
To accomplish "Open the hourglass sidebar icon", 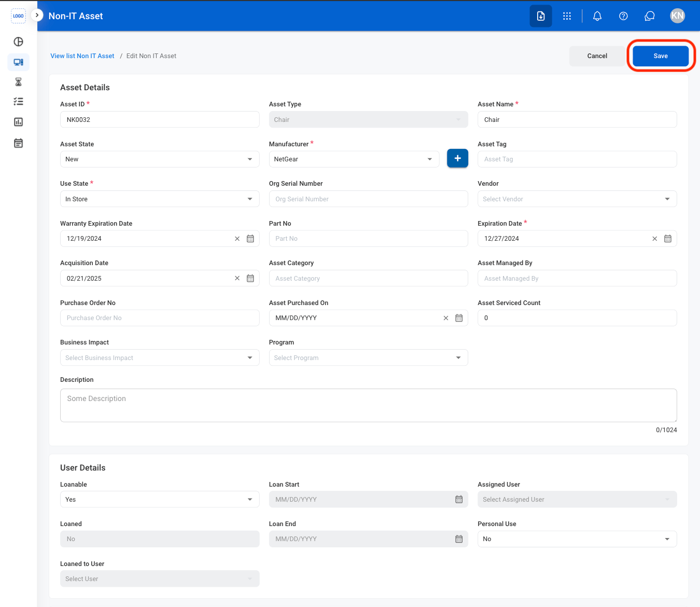I will coord(19,82).
